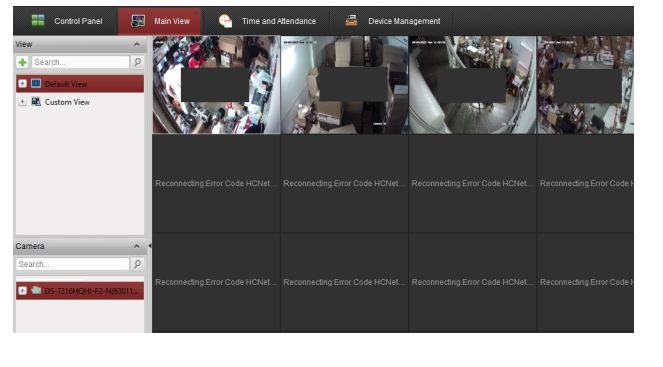The width and height of the screenshot is (663, 367).
Task: Select fourth reconnecting tile in middle row
Action: [x=586, y=184]
